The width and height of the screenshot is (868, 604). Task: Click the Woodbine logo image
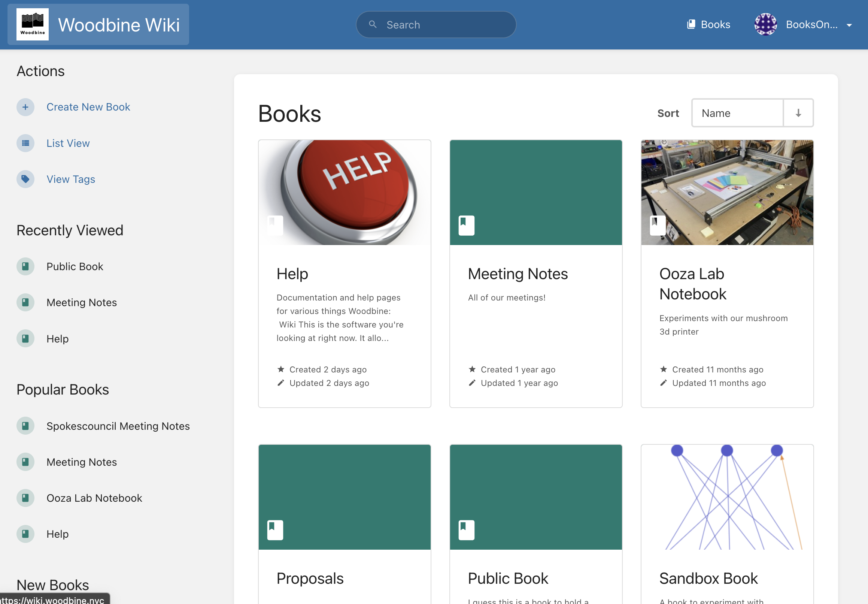33,25
